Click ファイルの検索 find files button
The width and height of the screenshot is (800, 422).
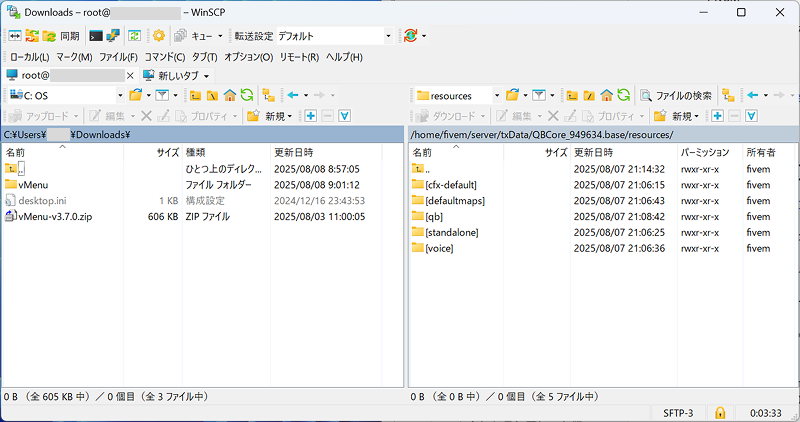point(676,95)
